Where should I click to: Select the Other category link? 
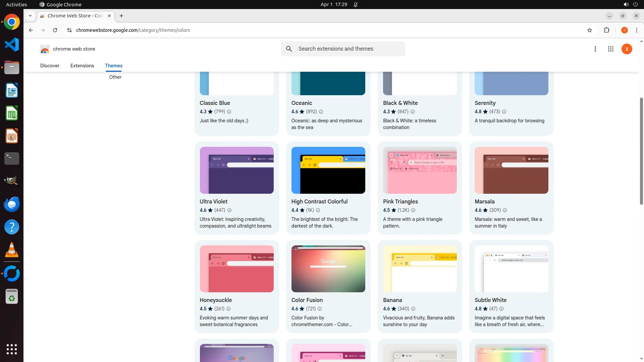tap(115, 77)
